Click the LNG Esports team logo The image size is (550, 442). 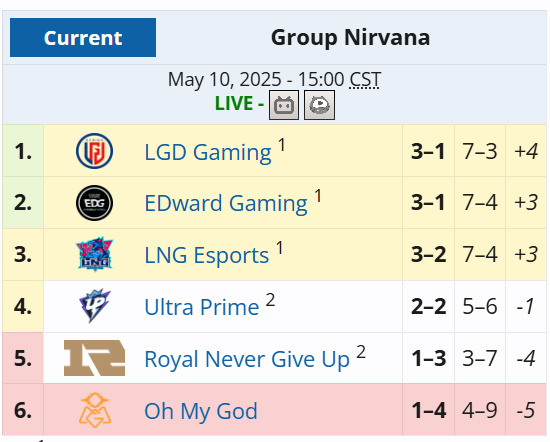94,254
